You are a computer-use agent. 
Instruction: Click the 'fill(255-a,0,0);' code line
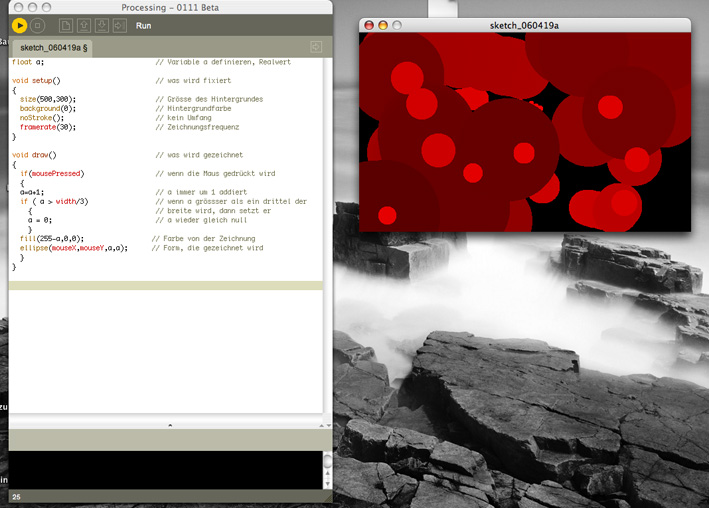click(x=52, y=238)
